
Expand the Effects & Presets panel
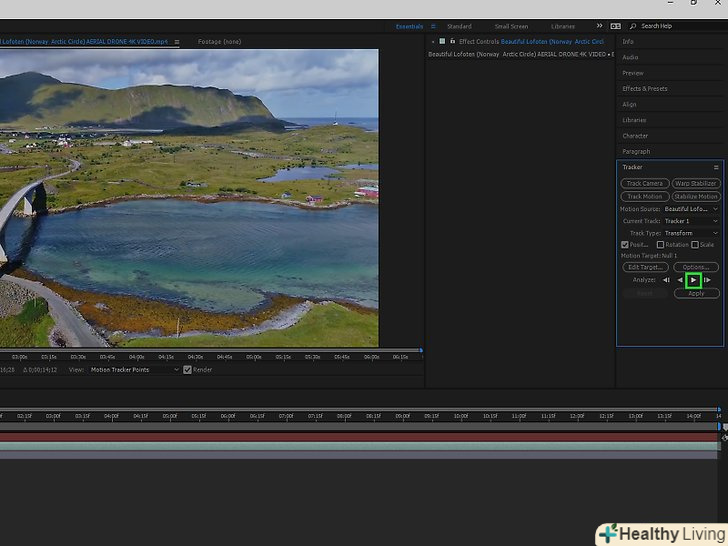(x=645, y=89)
